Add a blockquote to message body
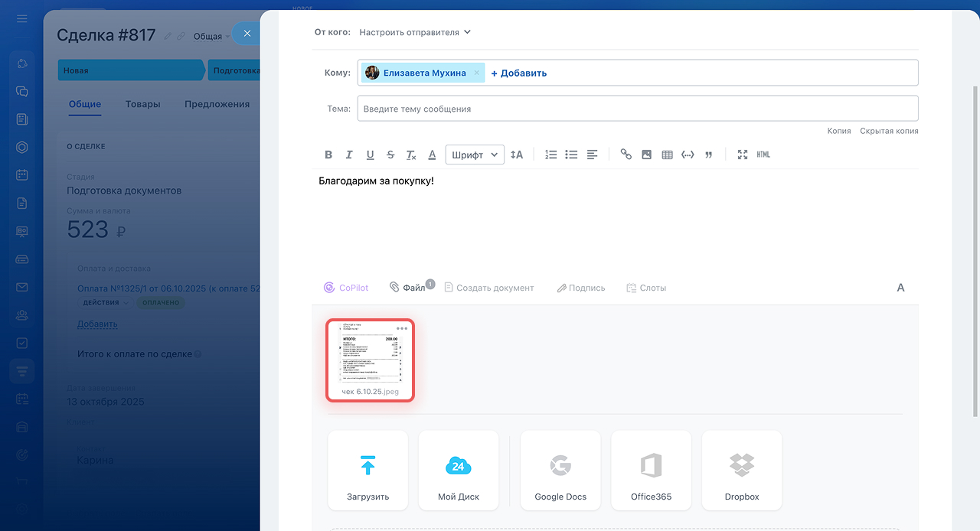This screenshot has width=980, height=531. [708, 155]
